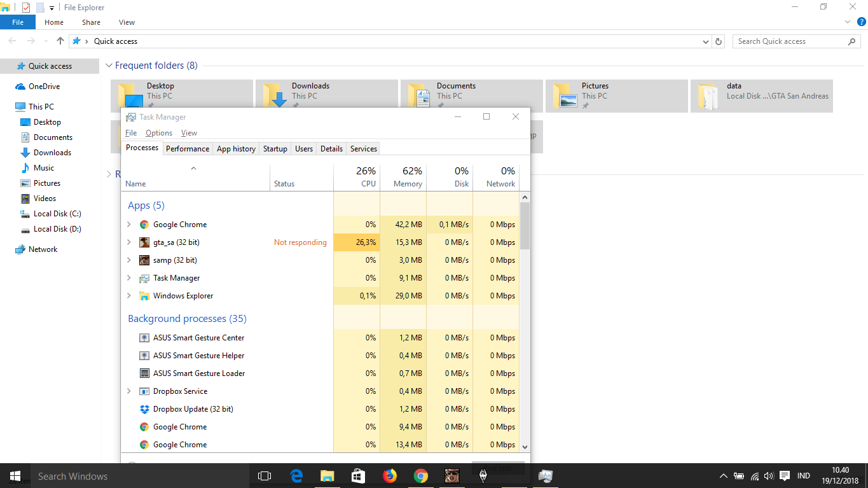Sort processes by the Memory column

click(403, 177)
